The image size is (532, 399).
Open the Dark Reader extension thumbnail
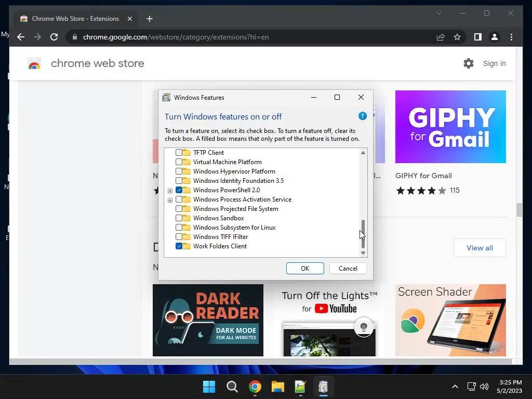click(x=208, y=320)
